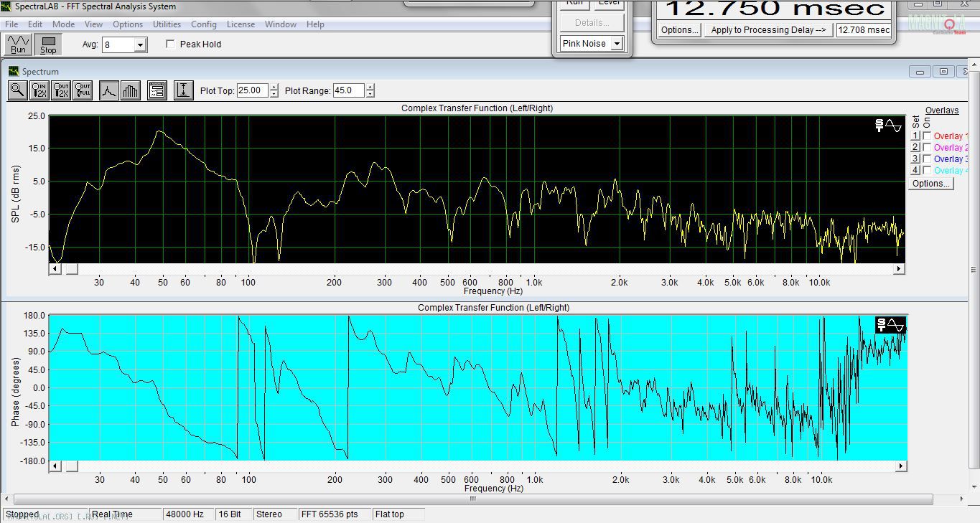This screenshot has height=523, width=980.
Task: Click the vertical auto-scale icon
Action: (x=184, y=90)
